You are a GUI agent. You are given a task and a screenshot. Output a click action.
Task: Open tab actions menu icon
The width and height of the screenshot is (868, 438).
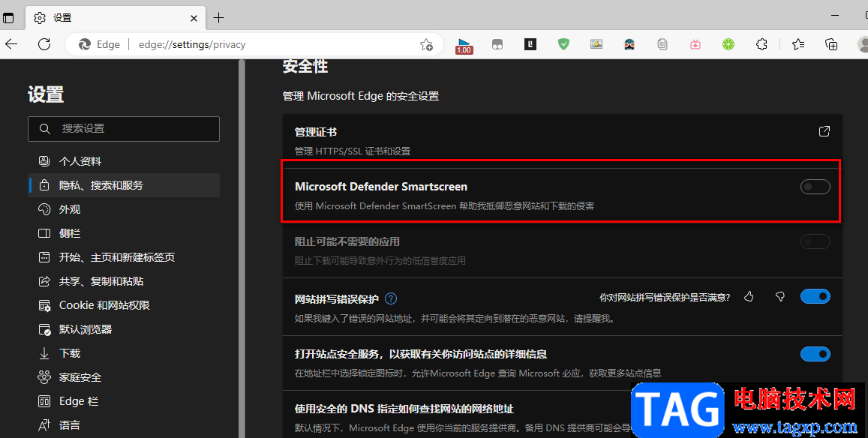coord(8,18)
